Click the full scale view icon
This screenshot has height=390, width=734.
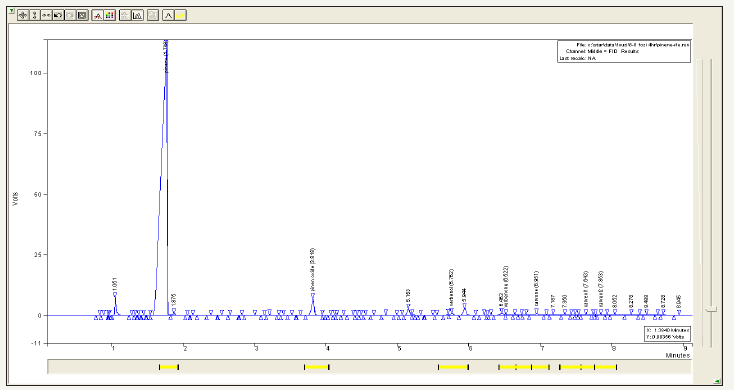[82, 15]
